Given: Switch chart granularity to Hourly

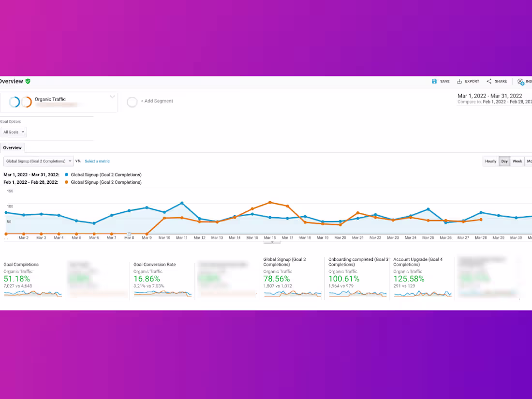Looking at the screenshot, I should click(x=490, y=161).
